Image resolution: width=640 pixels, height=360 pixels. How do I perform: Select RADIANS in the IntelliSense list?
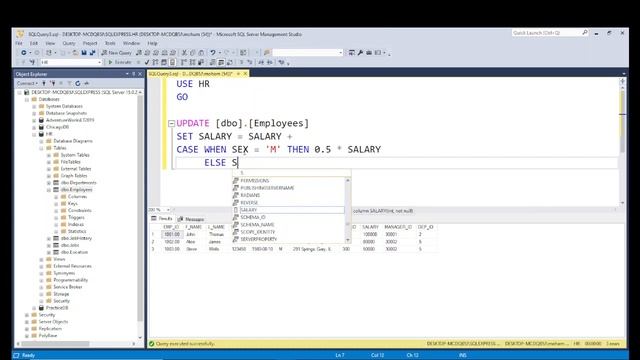[289, 195]
